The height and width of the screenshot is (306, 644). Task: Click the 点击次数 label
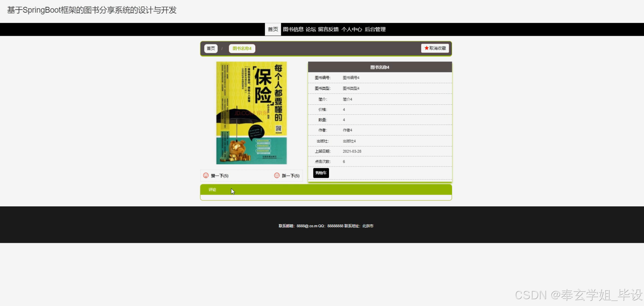323,161
